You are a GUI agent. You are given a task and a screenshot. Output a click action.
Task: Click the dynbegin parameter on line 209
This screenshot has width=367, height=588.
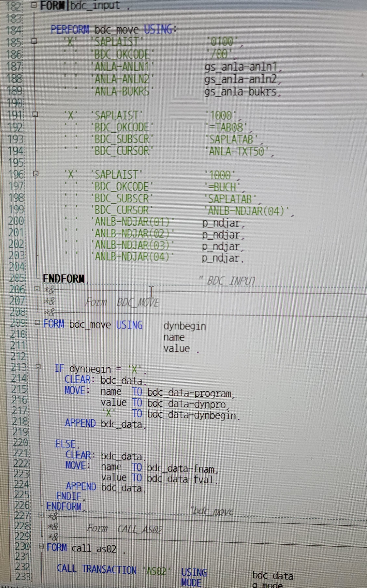184,326
